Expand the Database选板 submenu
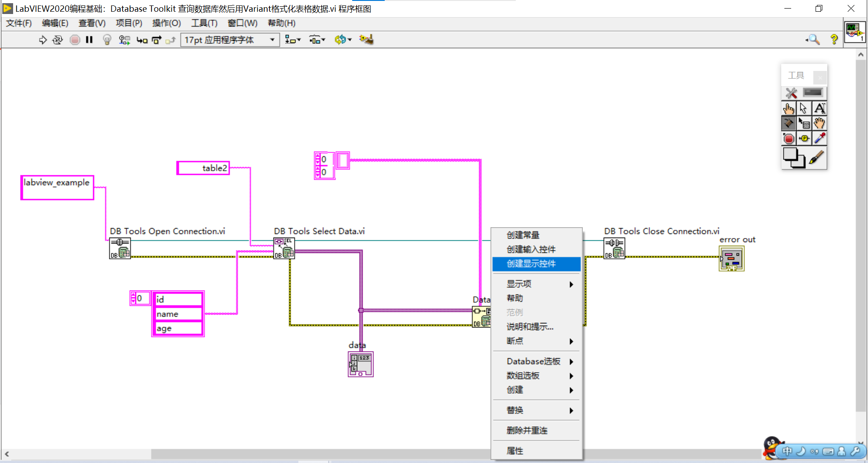 click(x=533, y=361)
